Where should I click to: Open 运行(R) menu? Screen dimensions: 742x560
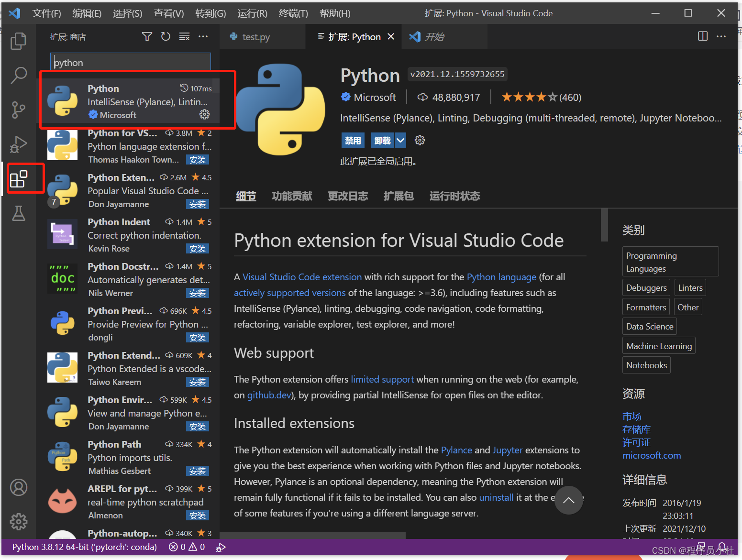coord(252,13)
